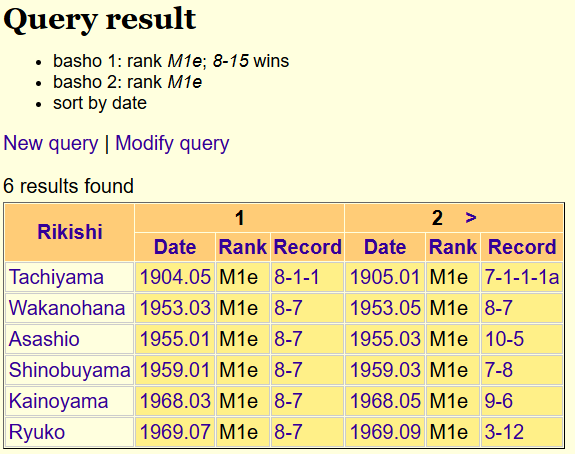Sort by second basho Rank header
This screenshot has width=575, height=454.
453,247
